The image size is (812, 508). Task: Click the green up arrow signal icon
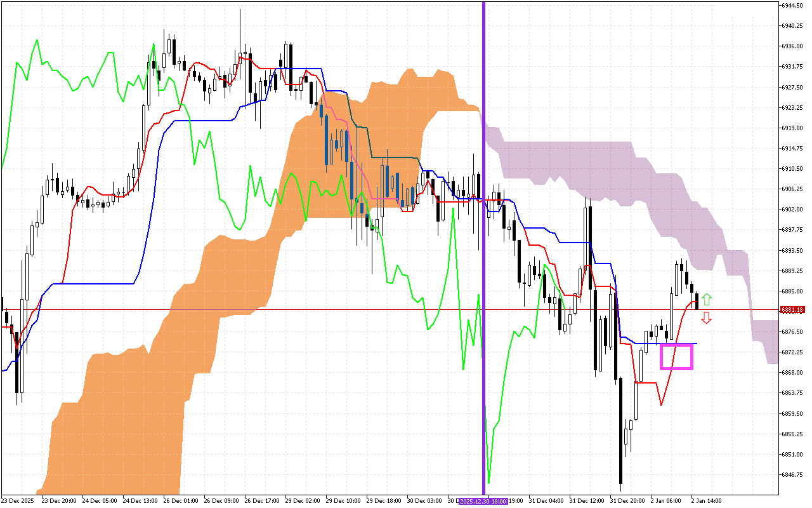[707, 298]
